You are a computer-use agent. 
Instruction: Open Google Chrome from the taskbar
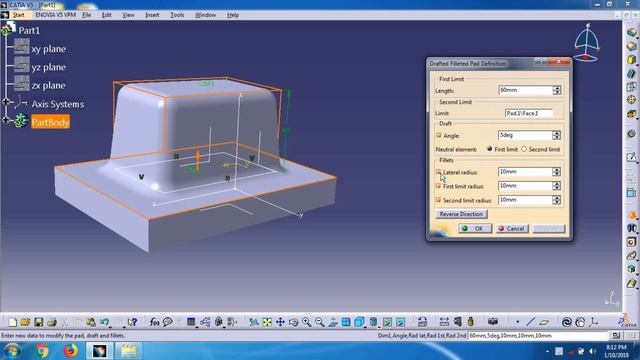42,351
